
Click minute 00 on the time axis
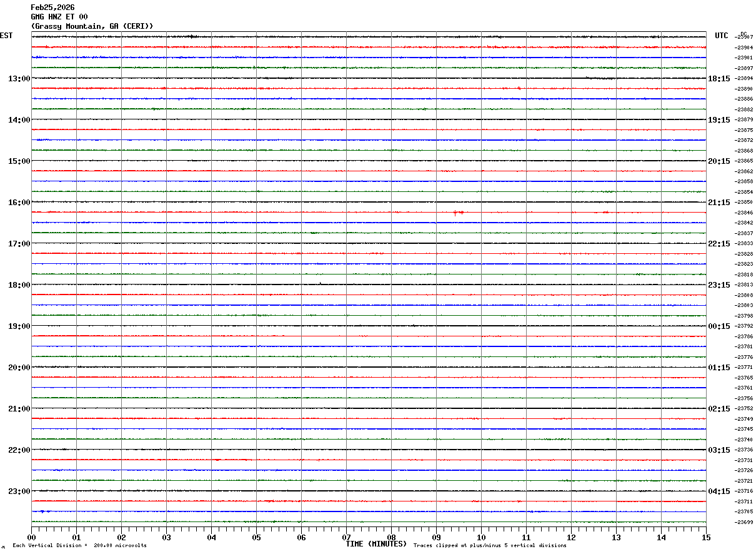(31, 537)
